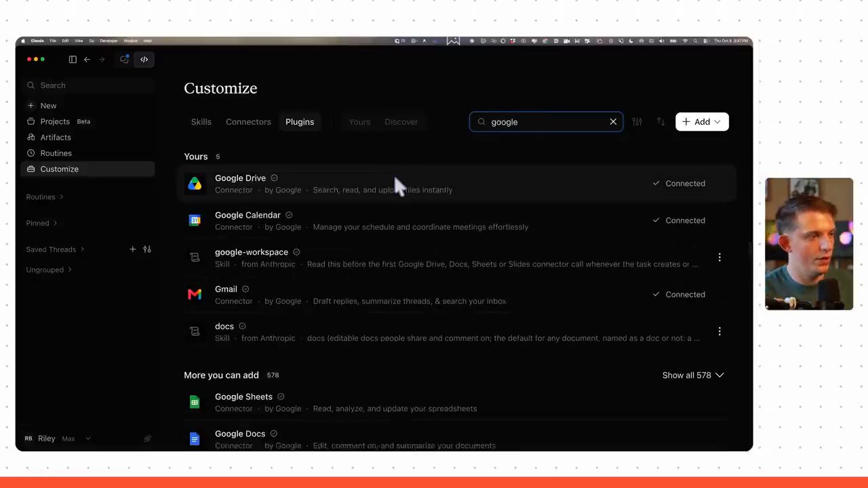This screenshot has height=488, width=868.
Task: Switch to the Connectors tab
Action: tap(248, 122)
